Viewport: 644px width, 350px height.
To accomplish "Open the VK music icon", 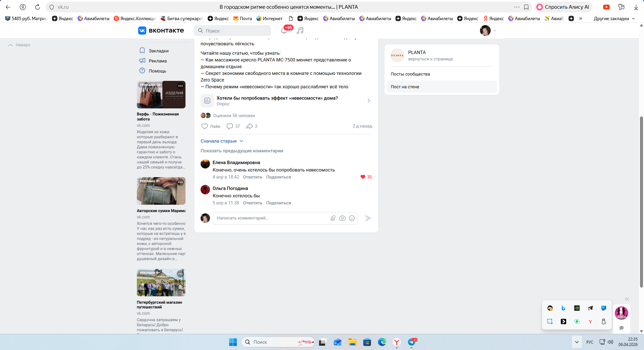I will (300, 31).
